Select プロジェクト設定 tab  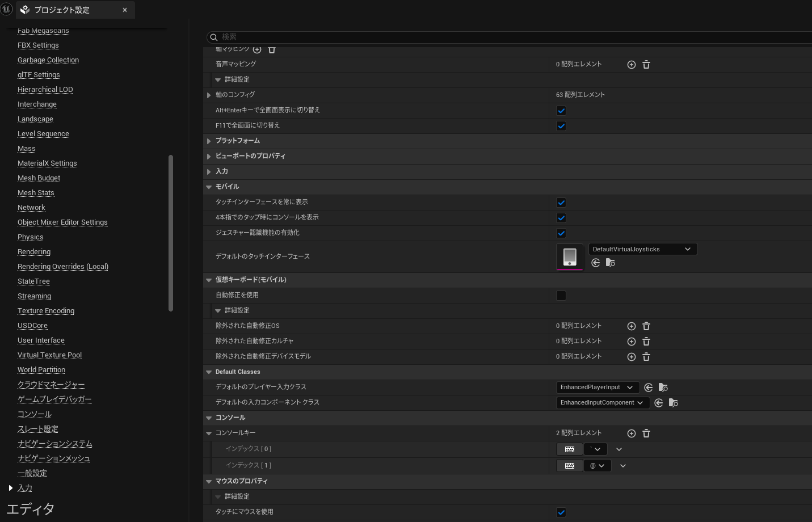pyautogui.click(x=62, y=10)
